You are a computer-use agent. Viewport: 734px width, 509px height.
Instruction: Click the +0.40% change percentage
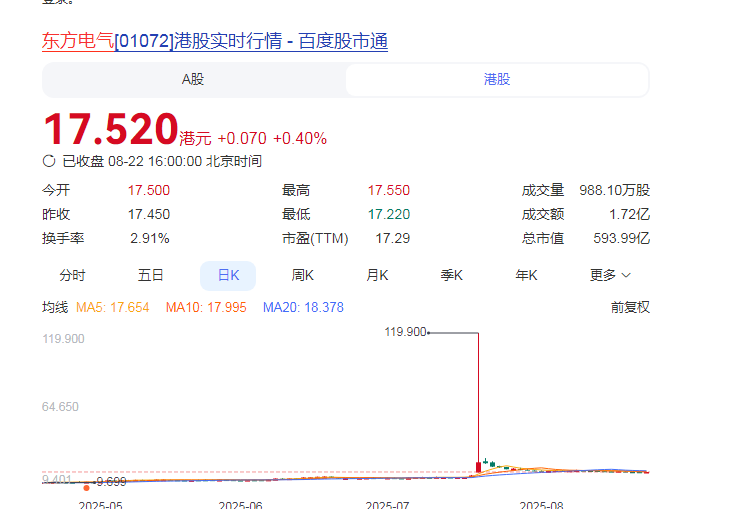coord(300,139)
